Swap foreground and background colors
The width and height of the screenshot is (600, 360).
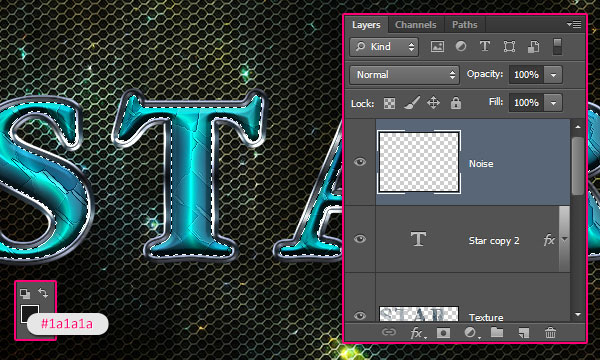coord(43,293)
